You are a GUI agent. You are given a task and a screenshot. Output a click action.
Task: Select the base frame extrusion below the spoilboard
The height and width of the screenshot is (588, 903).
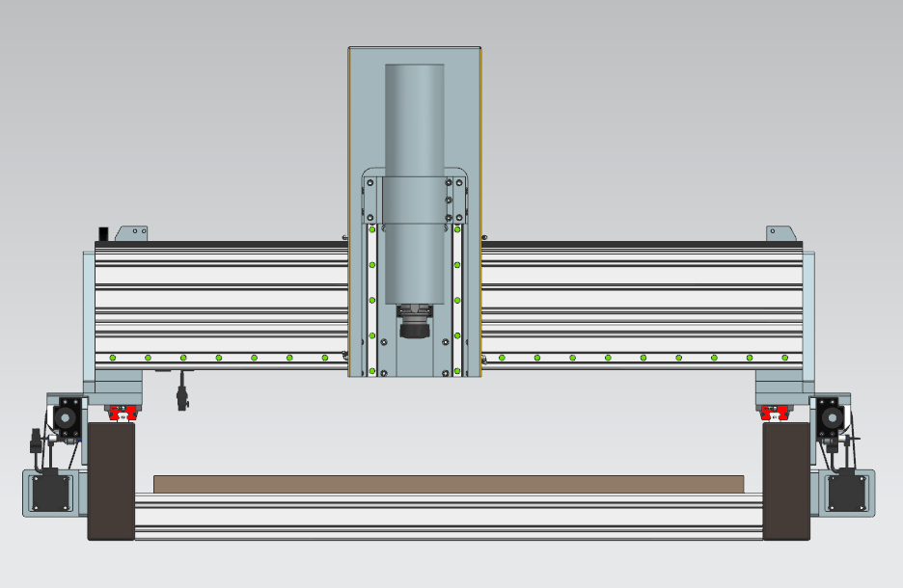point(449,517)
